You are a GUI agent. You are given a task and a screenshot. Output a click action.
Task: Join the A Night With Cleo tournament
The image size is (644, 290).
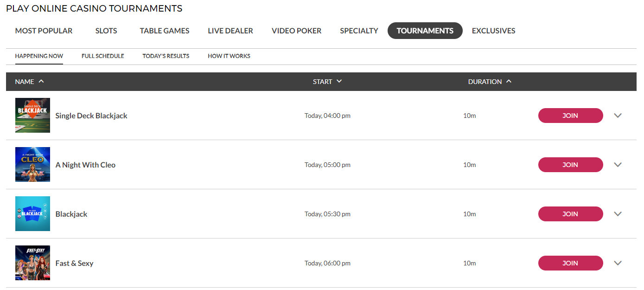click(x=570, y=165)
